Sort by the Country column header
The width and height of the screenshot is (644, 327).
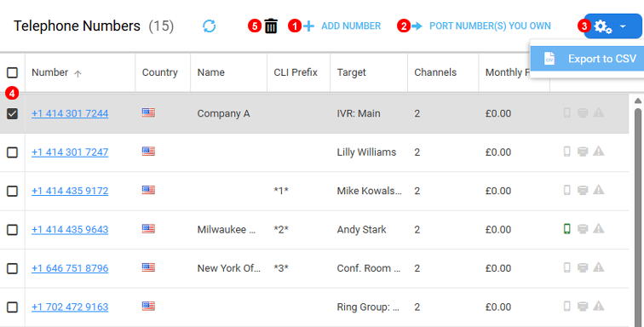tap(160, 72)
